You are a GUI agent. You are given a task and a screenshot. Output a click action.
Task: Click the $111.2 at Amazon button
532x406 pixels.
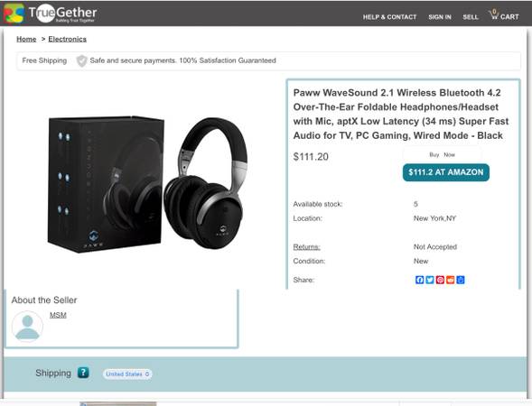click(446, 172)
